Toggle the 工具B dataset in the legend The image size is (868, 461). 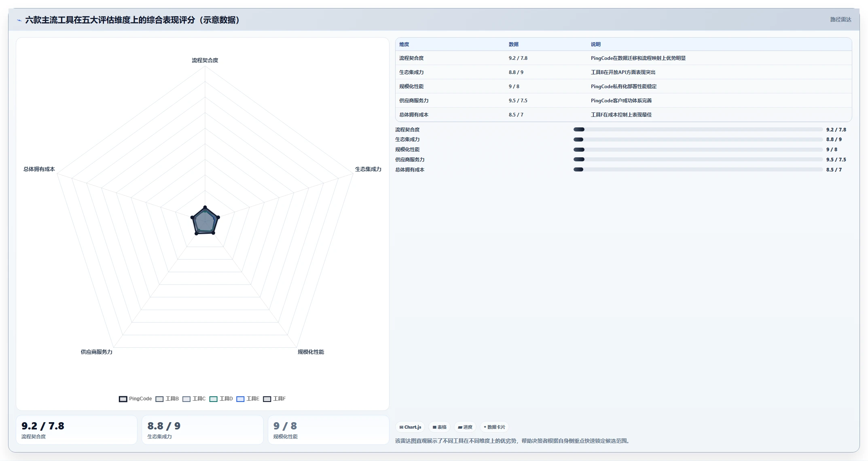[167, 399]
